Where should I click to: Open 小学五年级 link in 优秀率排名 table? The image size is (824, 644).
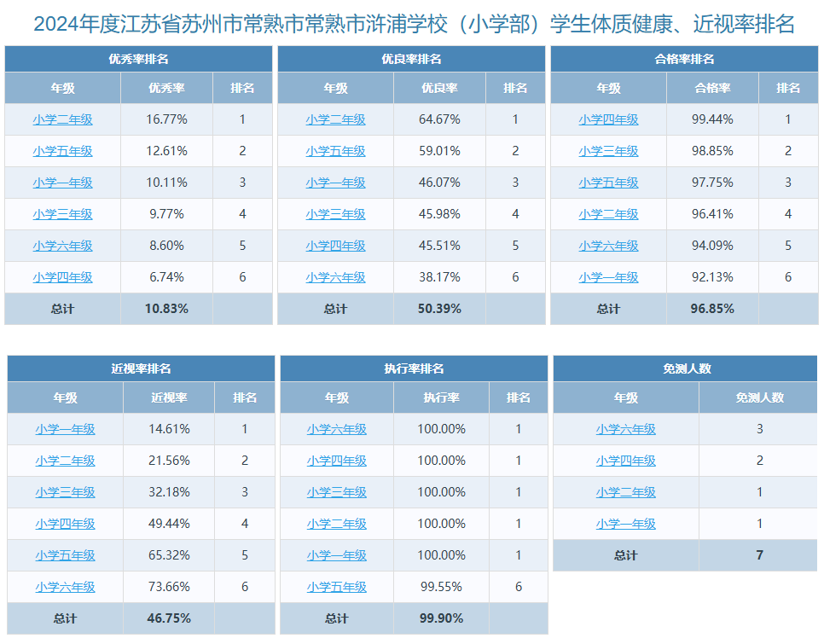pos(62,151)
